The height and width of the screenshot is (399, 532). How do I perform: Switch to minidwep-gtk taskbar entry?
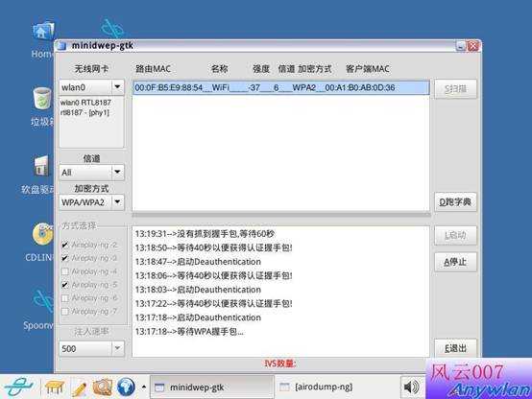coord(211,387)
